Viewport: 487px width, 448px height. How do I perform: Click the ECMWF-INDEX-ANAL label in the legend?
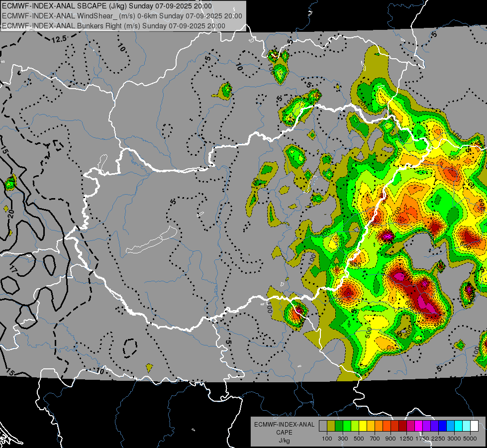point(284,425)
